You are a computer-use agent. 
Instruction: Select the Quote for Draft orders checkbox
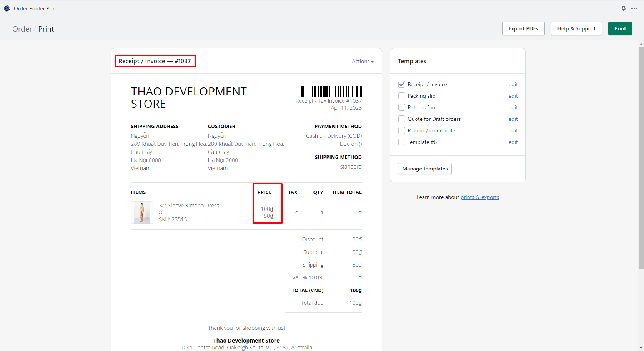pyautogui.click(x=402, y=119)
